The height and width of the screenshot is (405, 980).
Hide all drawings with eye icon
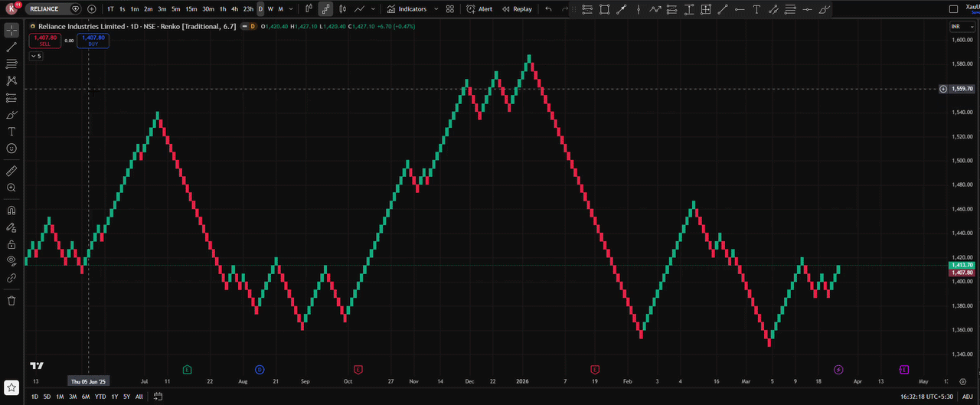click(x=11, y=261)
